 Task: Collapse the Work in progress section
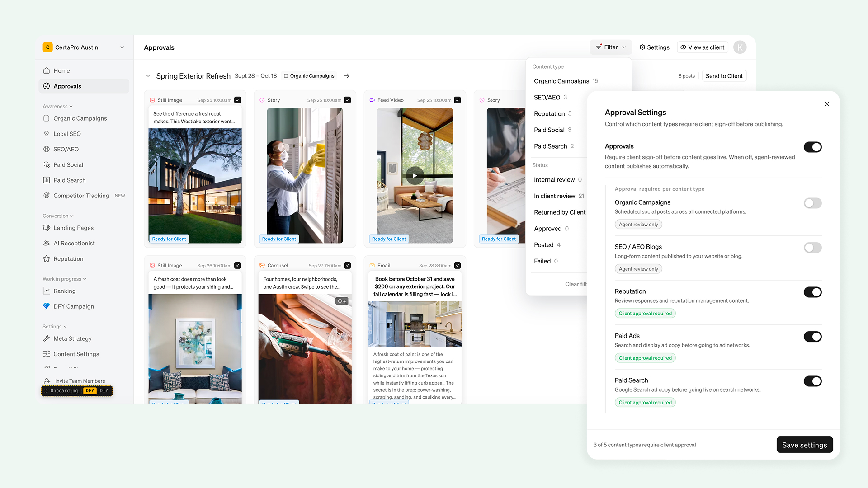coord(64,279)
